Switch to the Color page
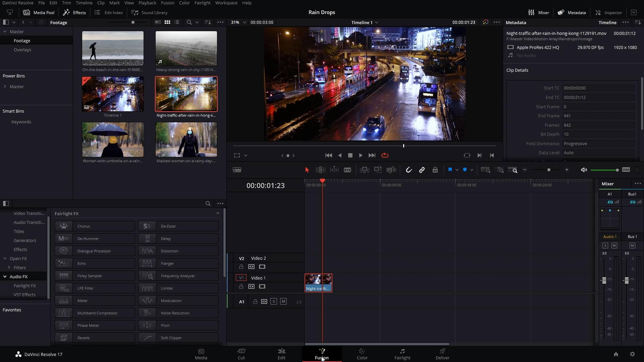The image size is (644, 362). [x=362, y=354]
